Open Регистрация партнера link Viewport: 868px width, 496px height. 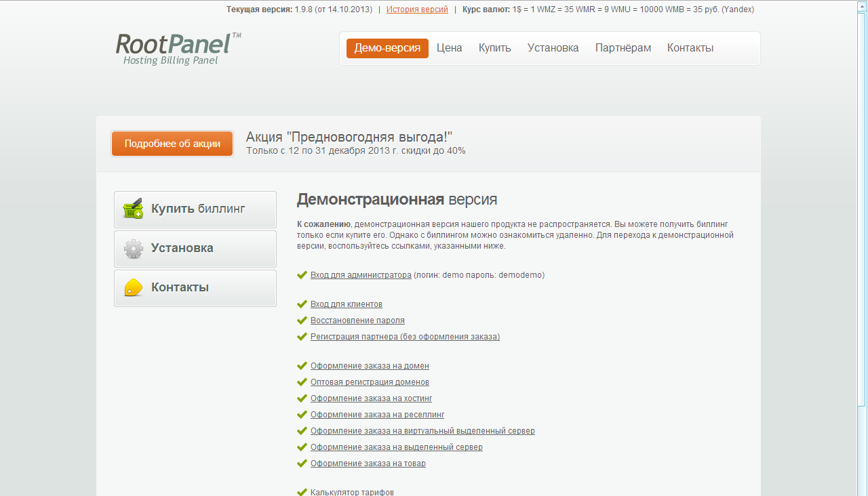pyautogui.click(x=405, y=337)
